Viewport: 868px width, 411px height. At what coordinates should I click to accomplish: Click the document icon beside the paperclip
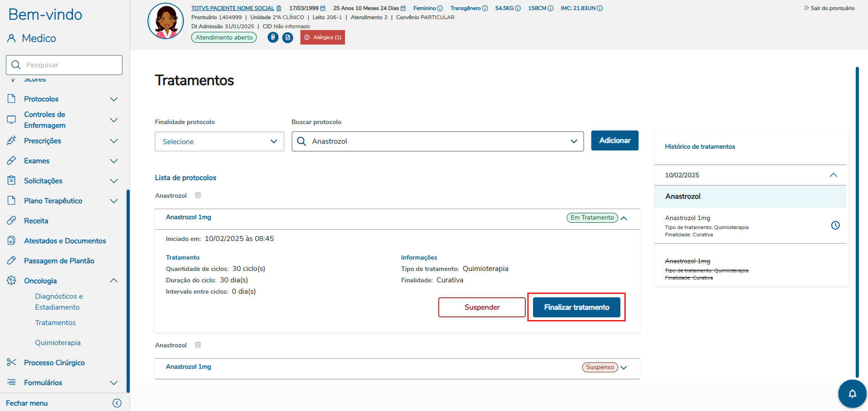288,37
